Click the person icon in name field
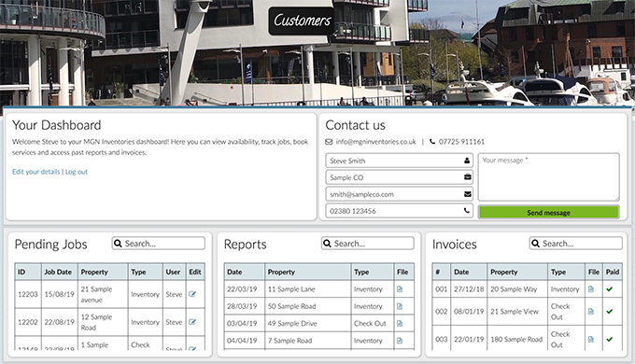This screenshot has width=635, height=364. 467,161
